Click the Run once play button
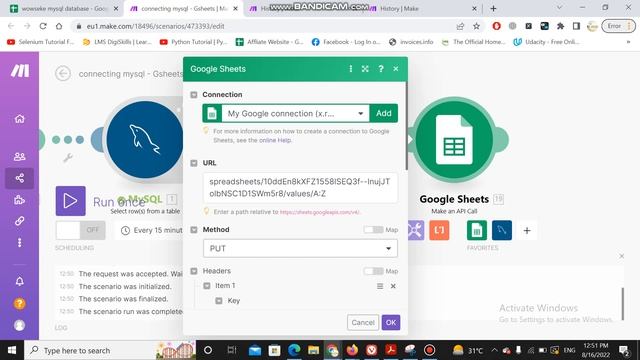 (71, 201)
